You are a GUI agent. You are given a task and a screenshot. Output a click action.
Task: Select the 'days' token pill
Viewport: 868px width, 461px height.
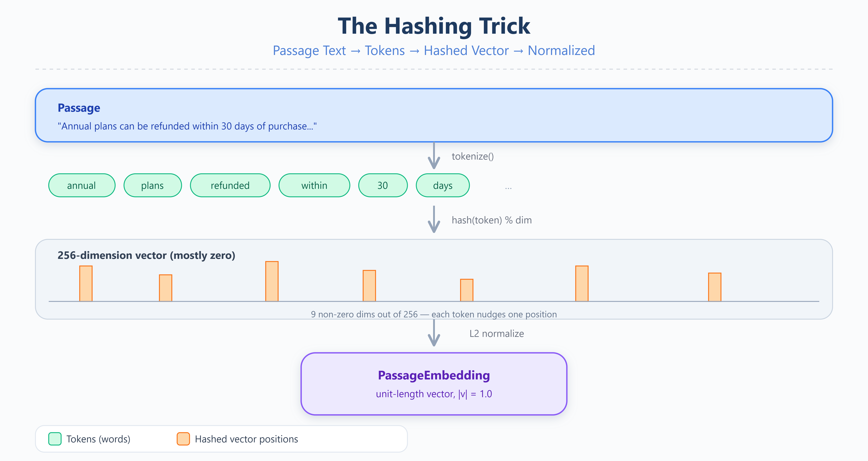(443, 185)
